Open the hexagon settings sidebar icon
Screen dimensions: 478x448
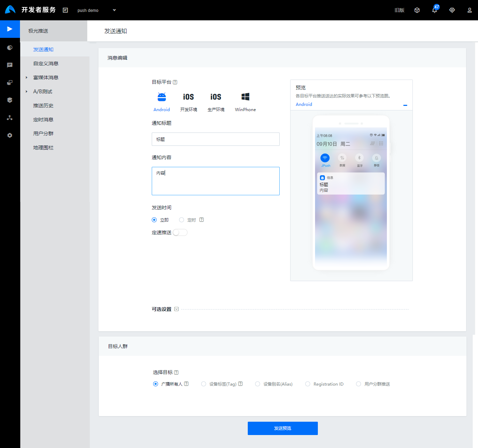10,135
